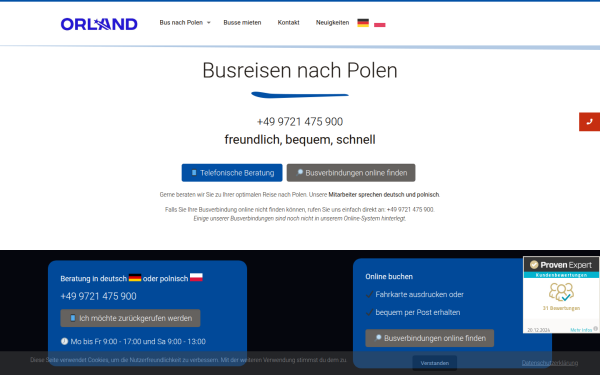Viewport: 600px width, 375px height.
Task: Open the red phone call side tab
Action: tap(589, 122)
